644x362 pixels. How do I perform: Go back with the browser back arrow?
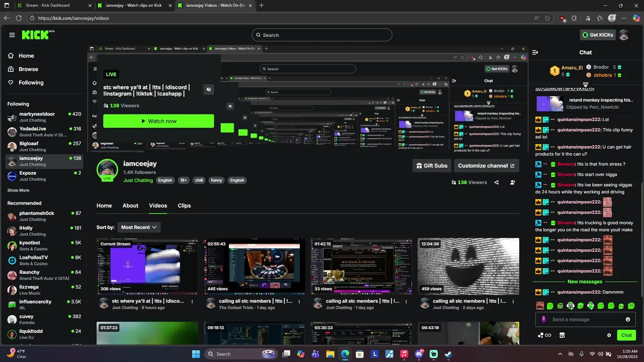[7, 18]
